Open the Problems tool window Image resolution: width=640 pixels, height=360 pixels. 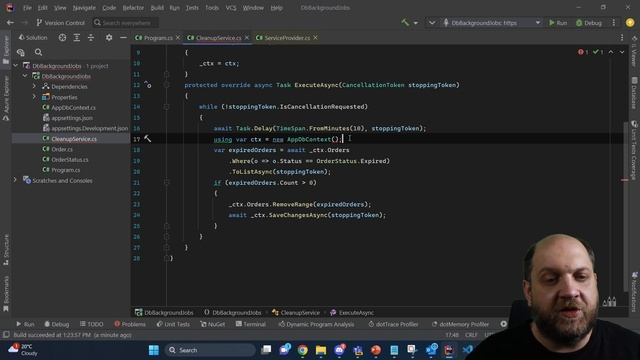(130, 324)
